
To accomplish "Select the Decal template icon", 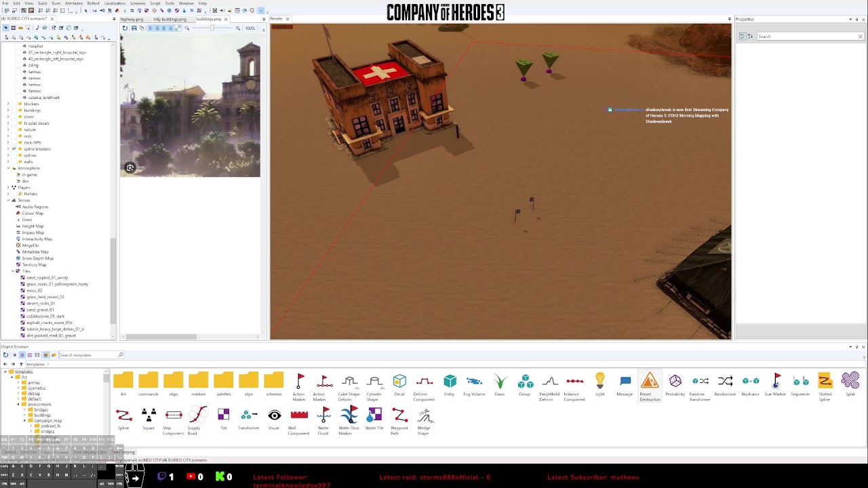I will point(399,381).
